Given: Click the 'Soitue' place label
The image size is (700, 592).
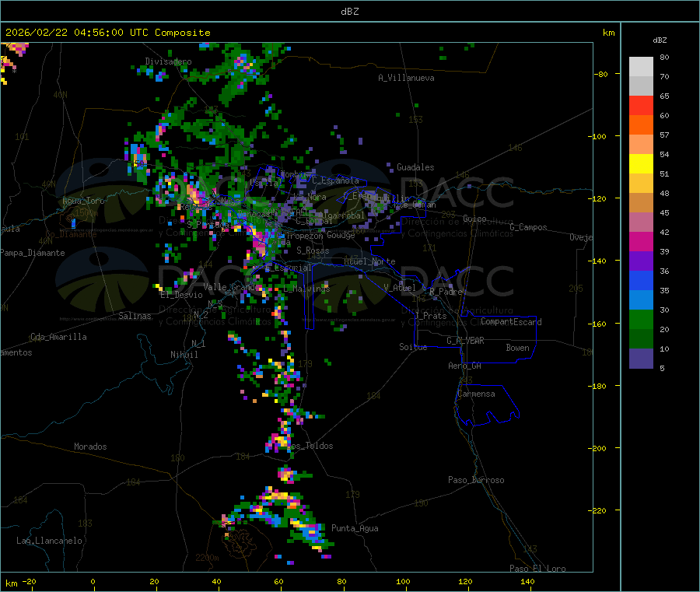Looking at the screenshot, I should [x=413, y=347].
